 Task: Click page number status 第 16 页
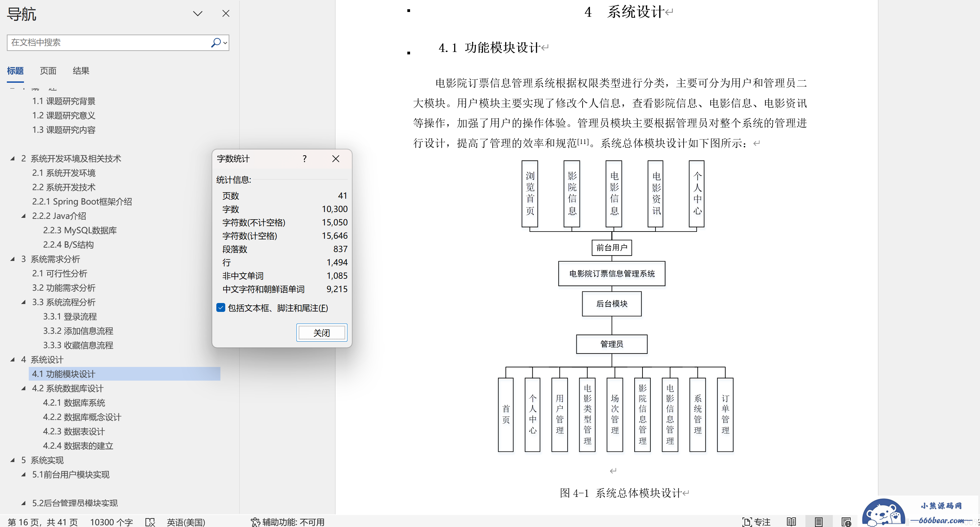[x=42, y=522]
